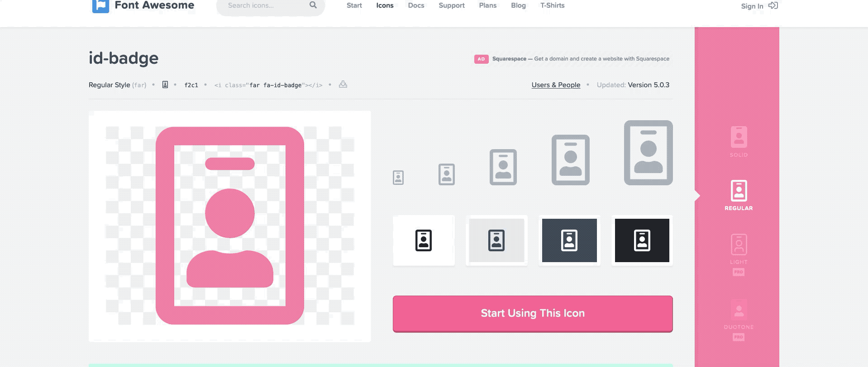This screenshot has width=868, height=367.
Task: Click the Font Awesome flag logo
Action: coord(100,6)
